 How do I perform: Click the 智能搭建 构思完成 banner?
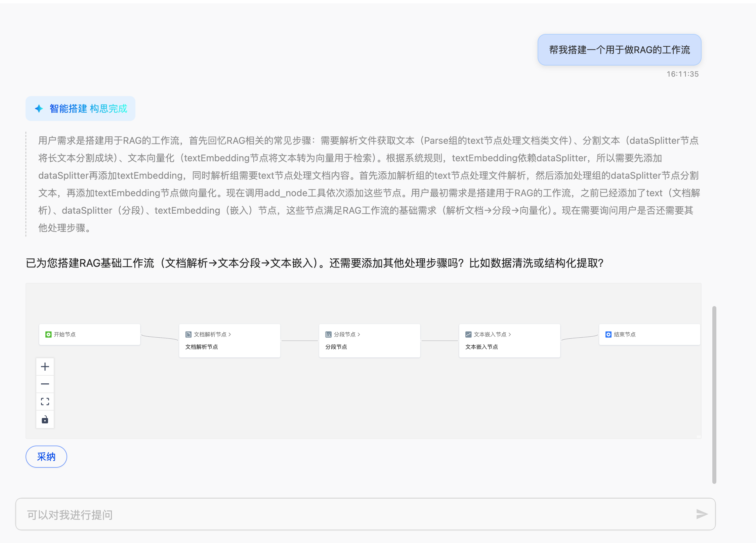tap(80, 108)
